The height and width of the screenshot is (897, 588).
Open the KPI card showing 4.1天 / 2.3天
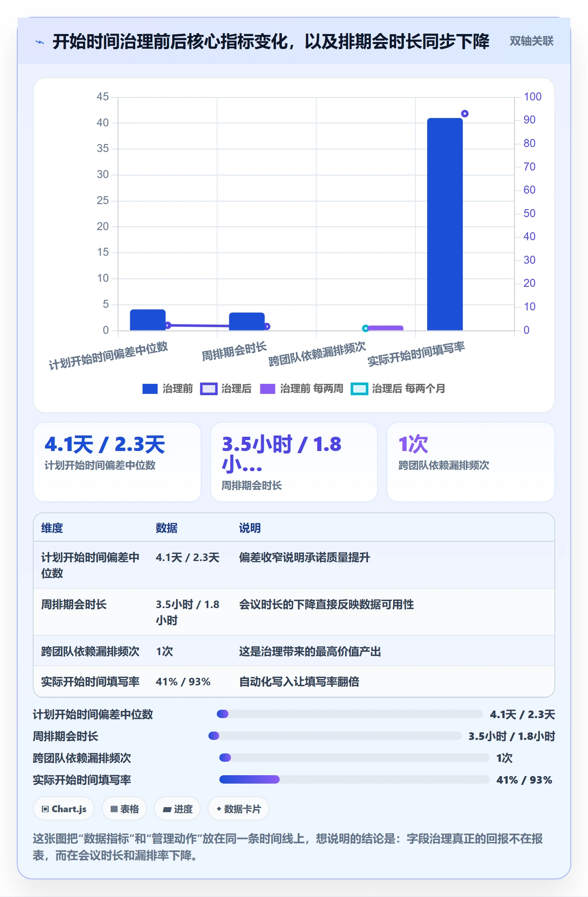(x=117, y=462)
